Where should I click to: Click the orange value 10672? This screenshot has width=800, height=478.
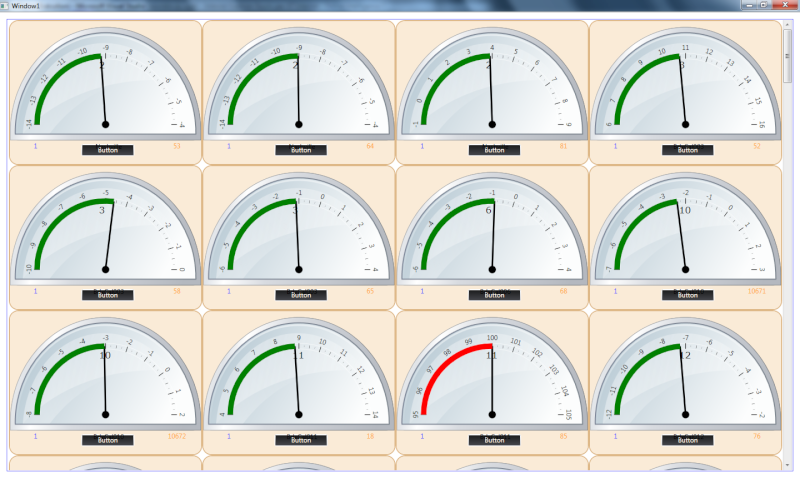pos(177,436)
